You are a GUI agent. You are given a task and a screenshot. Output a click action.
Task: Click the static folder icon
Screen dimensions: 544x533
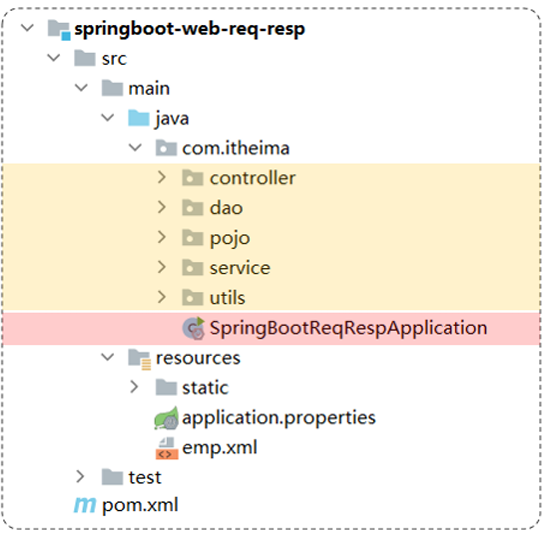166,387
